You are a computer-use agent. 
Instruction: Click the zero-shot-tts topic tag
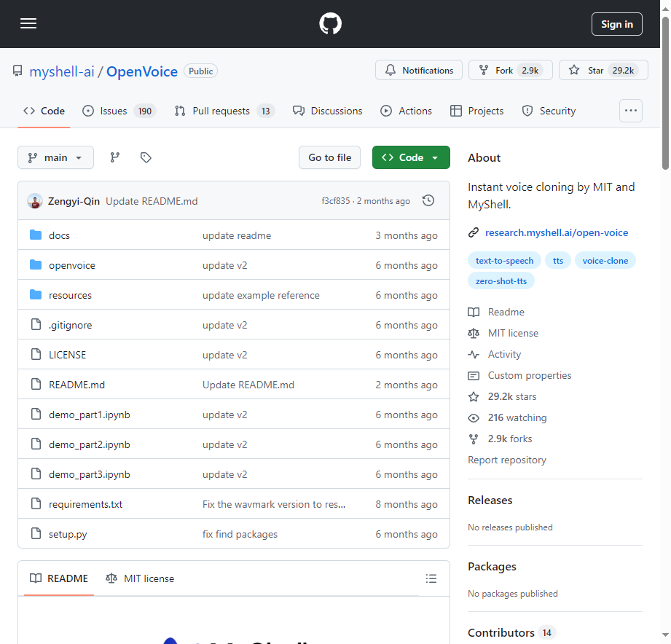[x=501, y=281]
